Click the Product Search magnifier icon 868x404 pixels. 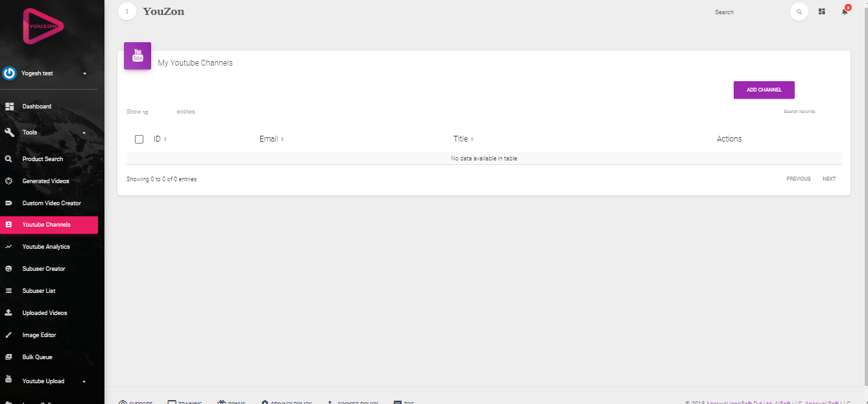(8, 159)
